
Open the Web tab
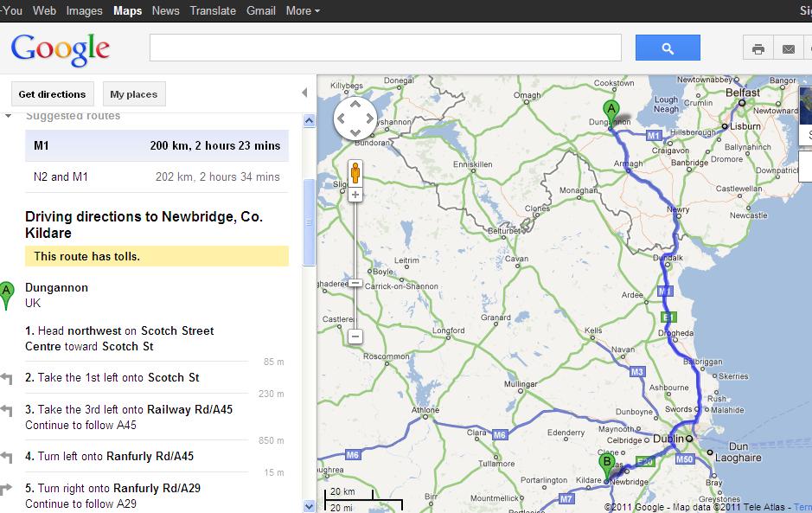click(44, 10)
